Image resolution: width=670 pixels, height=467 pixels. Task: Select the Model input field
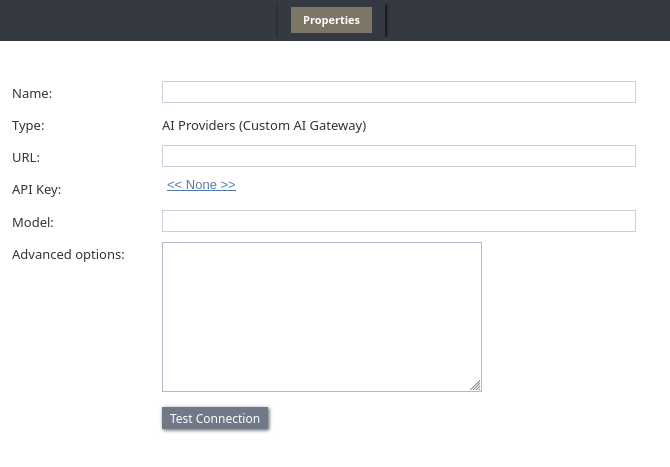[398, 221]
